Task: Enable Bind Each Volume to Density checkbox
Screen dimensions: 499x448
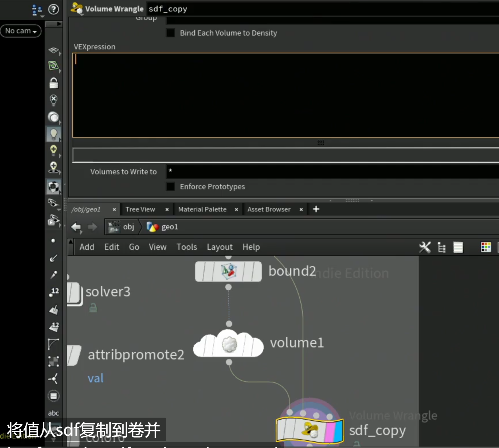Action: [171, 33]
